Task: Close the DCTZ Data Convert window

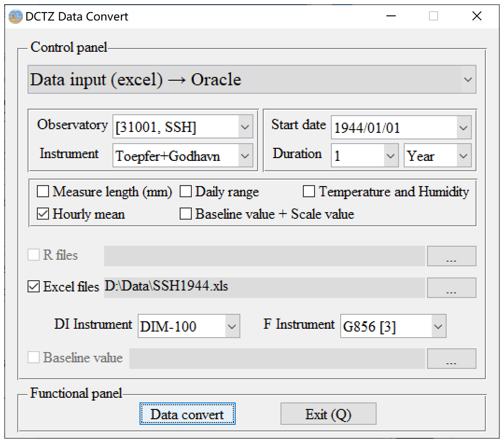Action: click(x=476, y=16)
